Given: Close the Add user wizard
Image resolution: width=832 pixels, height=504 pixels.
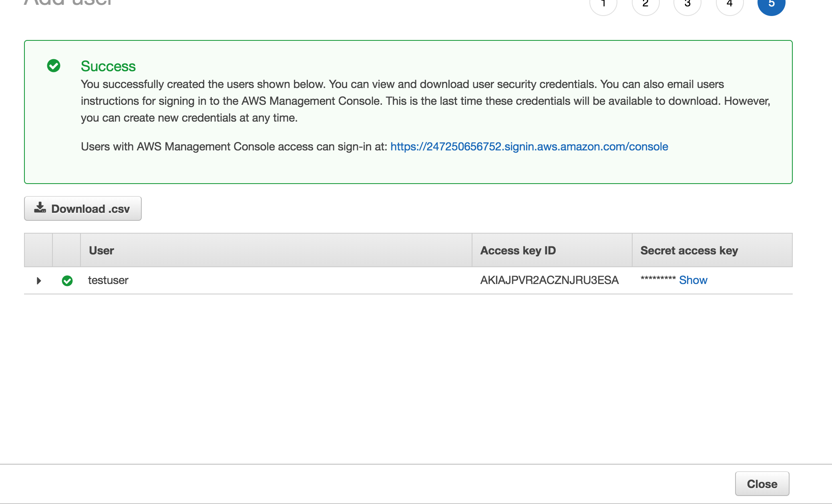Looking at the screenshot, I should pos(762,484).
